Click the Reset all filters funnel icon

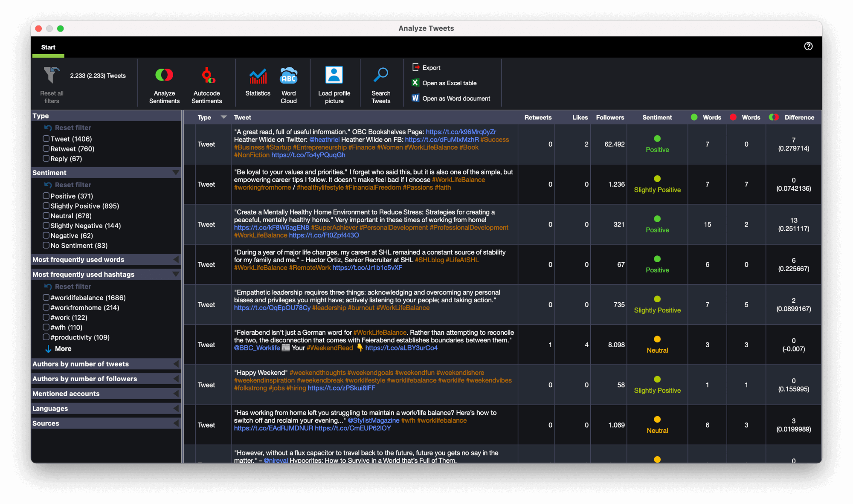pyautogui.click(x=51, y=75)
